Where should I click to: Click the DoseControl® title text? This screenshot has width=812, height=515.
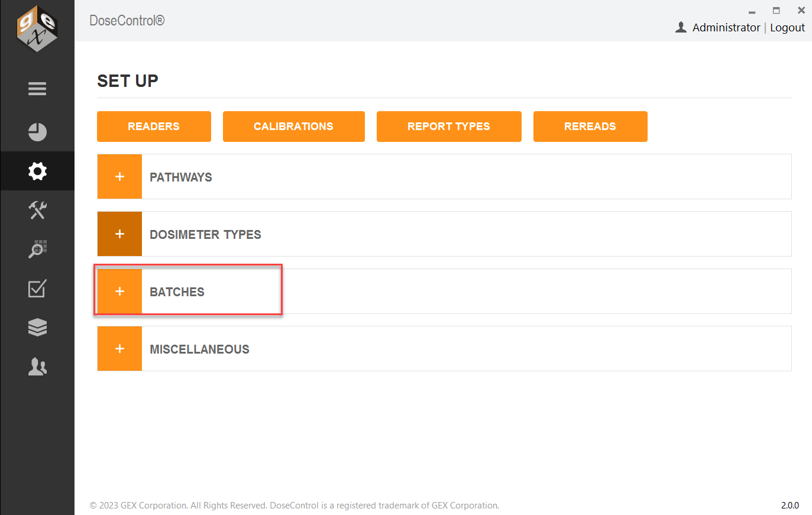pos(127,21)
